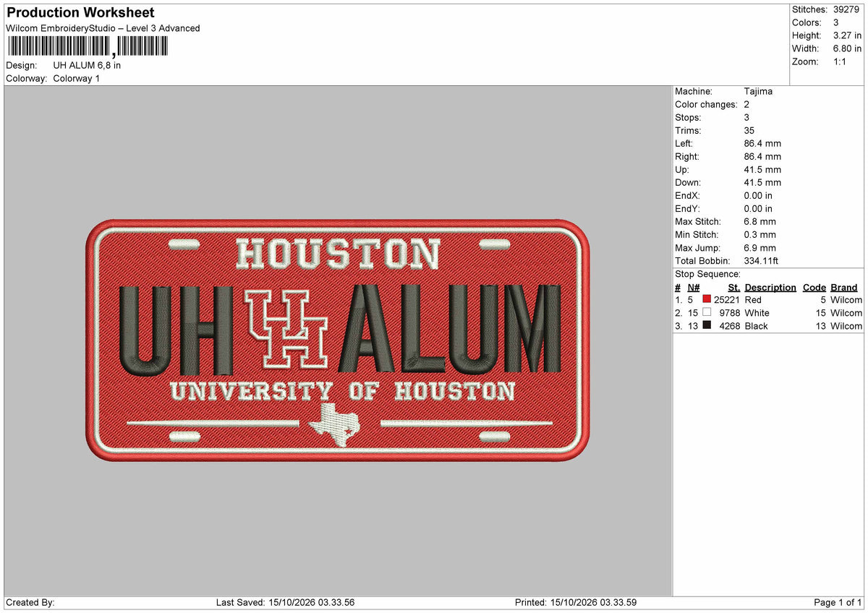Click the 'Created By:' footer field
Image resolution: width=868 pixels, height=613 pixels.
click(x=30, y=602)
